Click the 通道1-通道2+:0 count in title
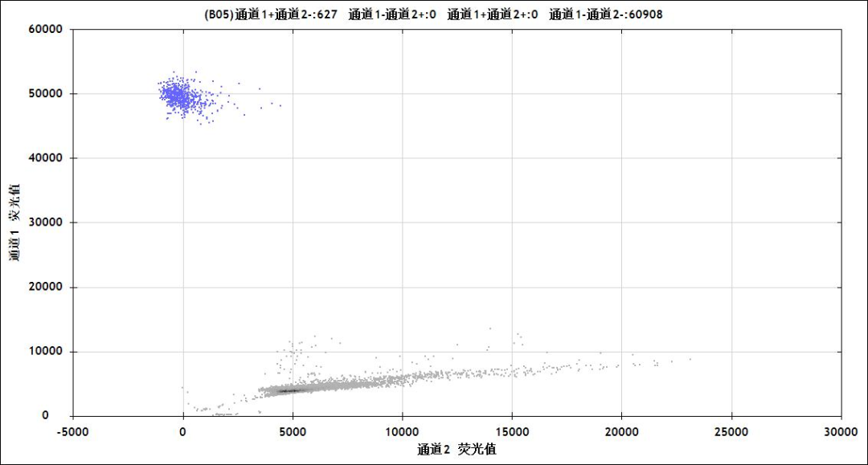 392,14
